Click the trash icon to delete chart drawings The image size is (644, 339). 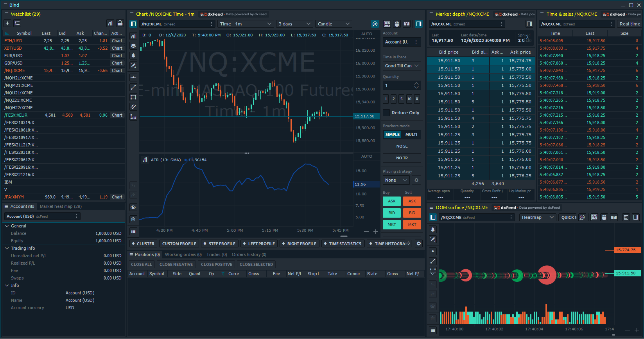pos(133,219)
